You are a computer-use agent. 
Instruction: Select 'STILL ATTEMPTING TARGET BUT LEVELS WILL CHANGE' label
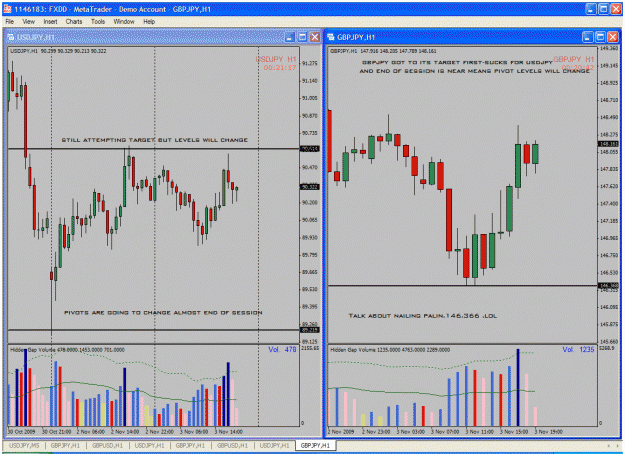[x=155, y=140]
